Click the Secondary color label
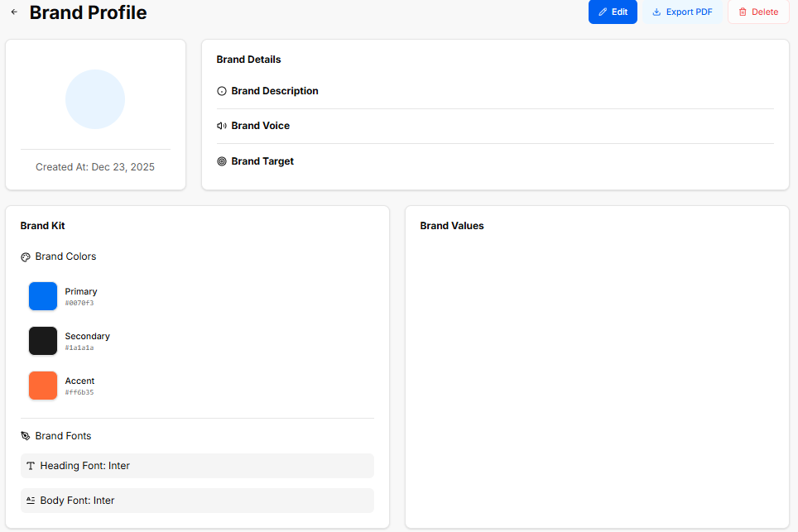Viewport: 798px width, 532px height. [88, 336]
